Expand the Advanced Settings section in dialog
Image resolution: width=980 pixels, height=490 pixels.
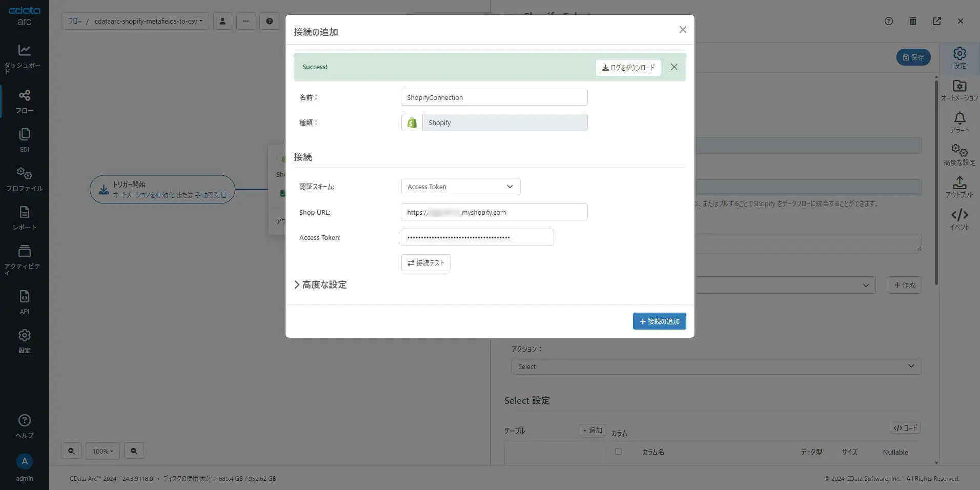pos(321,285)
